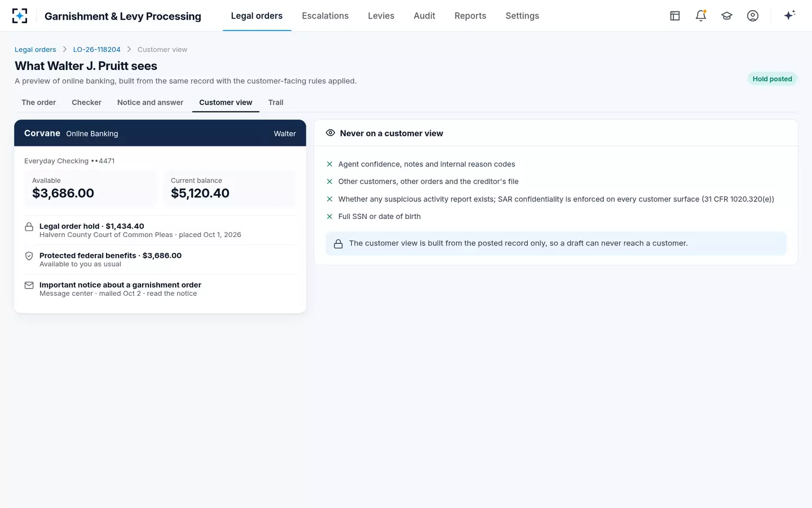Select the Legal order hold · $1,434.40 row
Image resolution: width=812 pixels, height=508 pixels.
[x=160, y=230]
